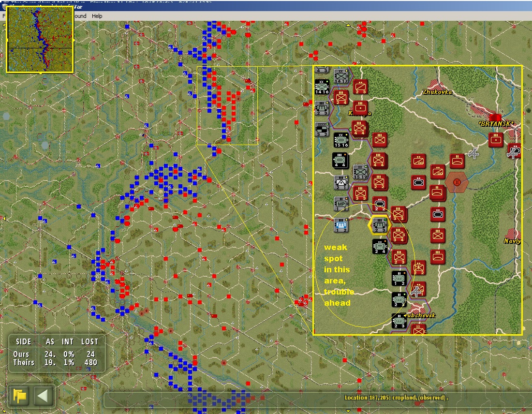Click the orange hexagon II marker
The image size is (532, 414).
[457, 182]
